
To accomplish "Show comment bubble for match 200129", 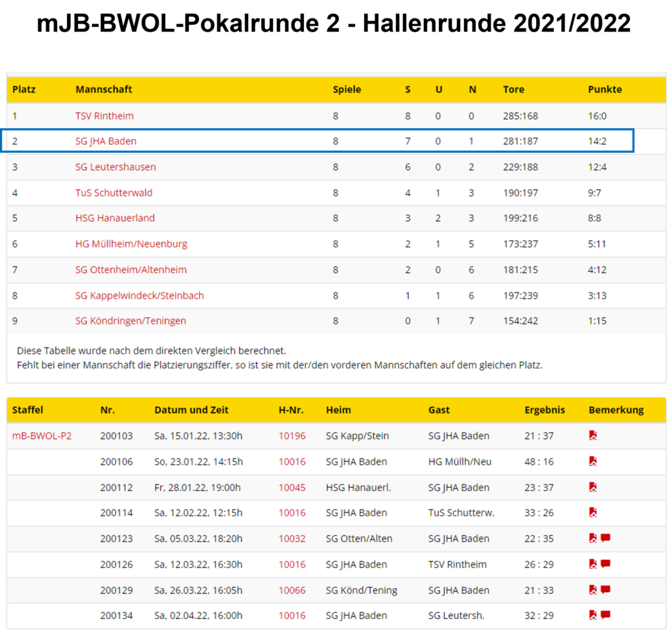I will click(x=606, y=590).
